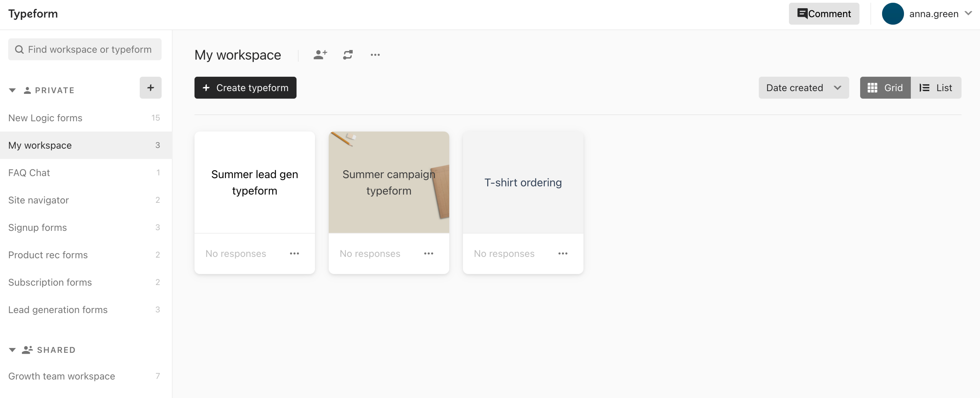980x398 pixels.
Task: Click No responses under T-shirt ordering
Action: (504, 254)
